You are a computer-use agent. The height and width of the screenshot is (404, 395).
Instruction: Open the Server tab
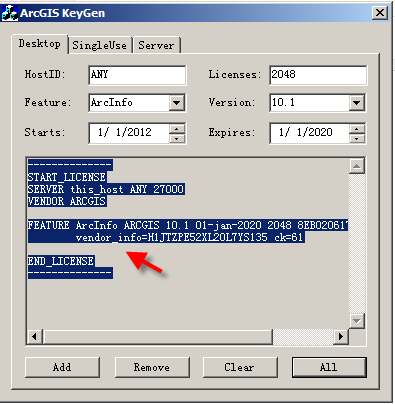pos(156,45)
